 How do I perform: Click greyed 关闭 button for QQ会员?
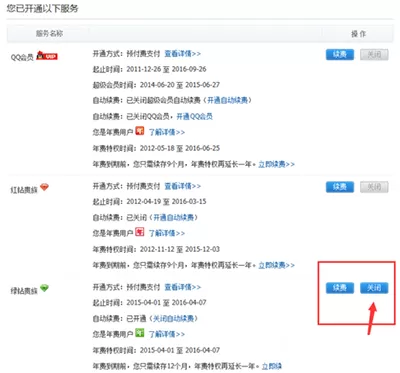coord(374,54)
